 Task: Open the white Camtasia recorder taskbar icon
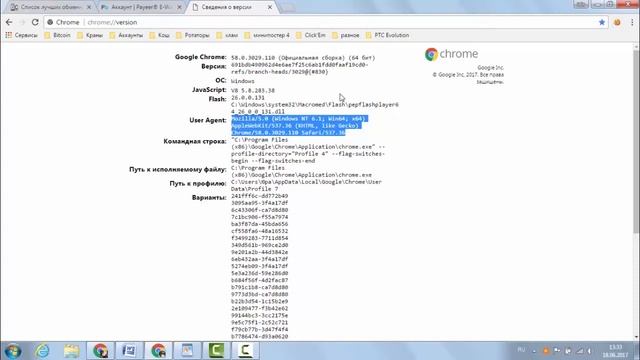pos(245,351)
